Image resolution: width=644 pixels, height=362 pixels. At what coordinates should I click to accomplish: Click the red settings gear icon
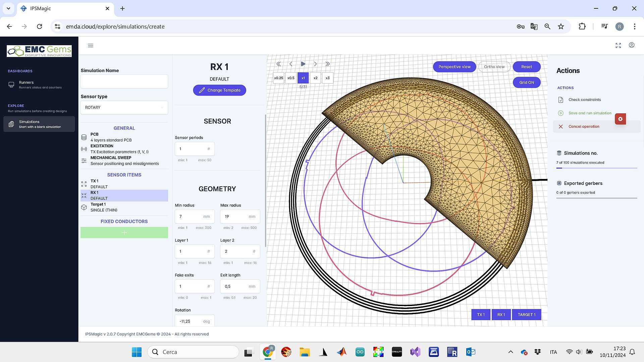coord(620,119)
